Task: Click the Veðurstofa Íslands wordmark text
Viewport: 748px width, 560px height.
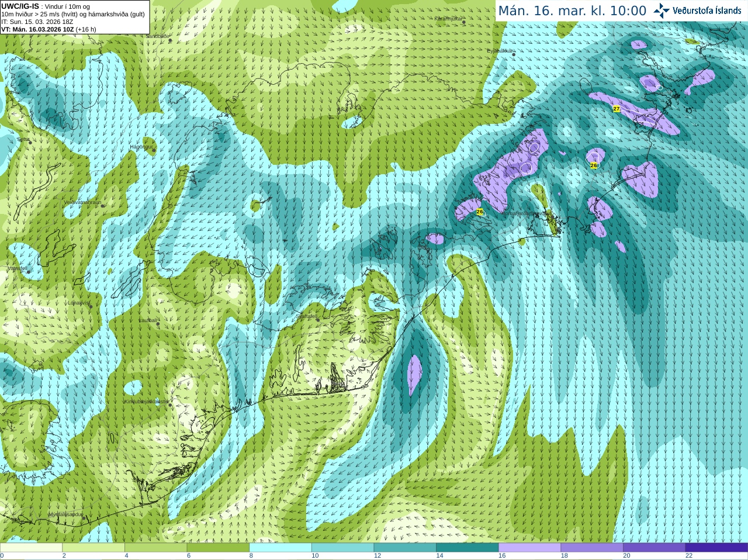Action: [x=707, y=11]
